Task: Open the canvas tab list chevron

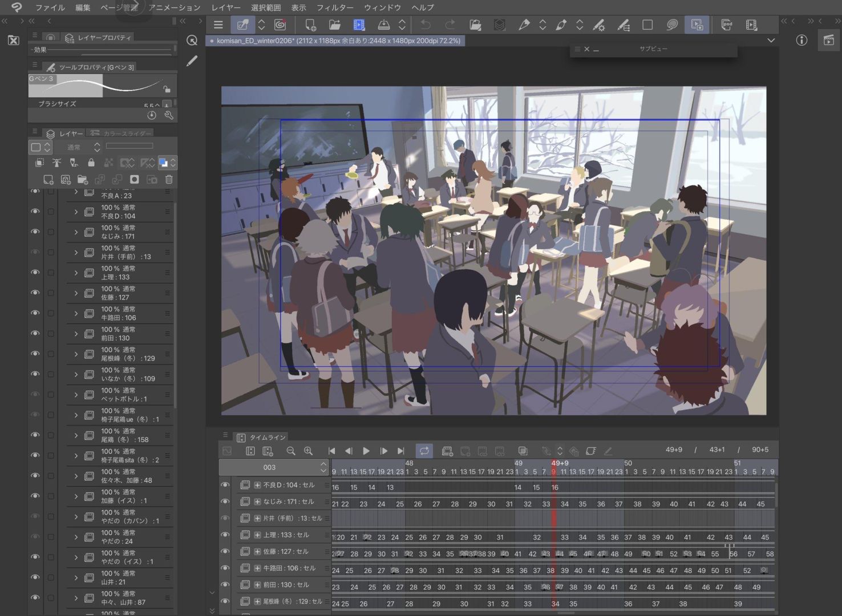Action: point(771,40)
